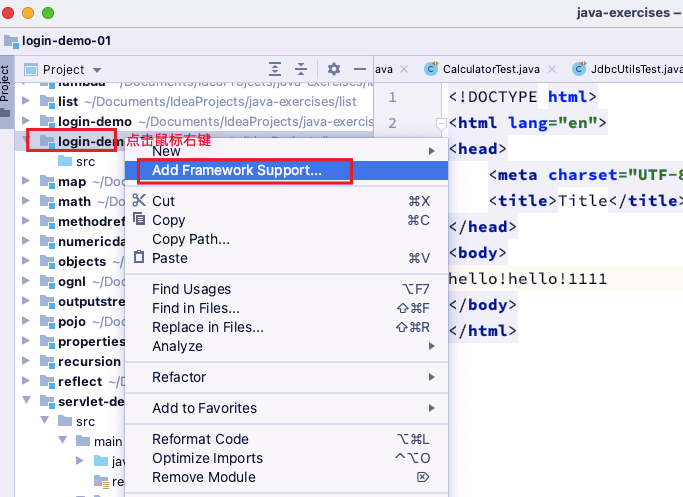Click folder icon of objects module
The height and width of the screenshot is (497, 683).
tap(47, 261)
